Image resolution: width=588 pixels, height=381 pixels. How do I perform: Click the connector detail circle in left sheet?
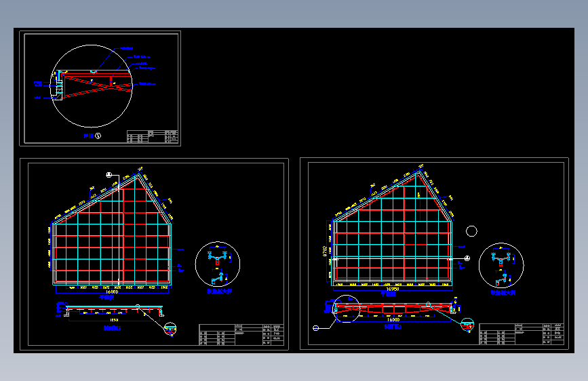(218, 264)
